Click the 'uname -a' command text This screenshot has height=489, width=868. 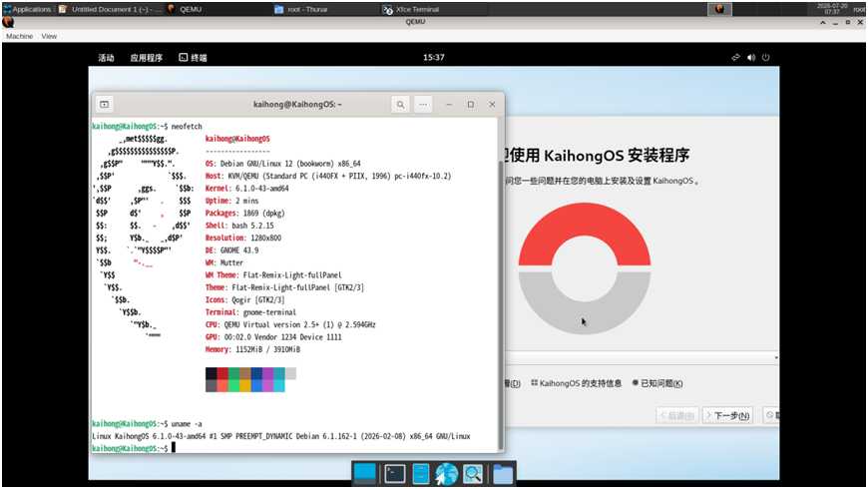(x=187, y=424)
